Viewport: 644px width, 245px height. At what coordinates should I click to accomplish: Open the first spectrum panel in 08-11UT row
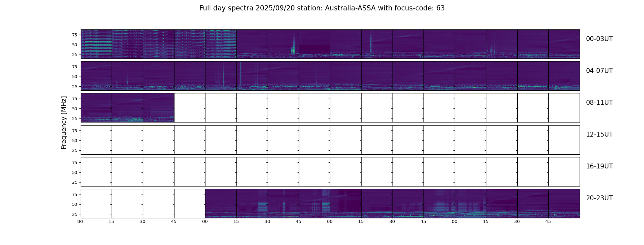pos(96,108)
